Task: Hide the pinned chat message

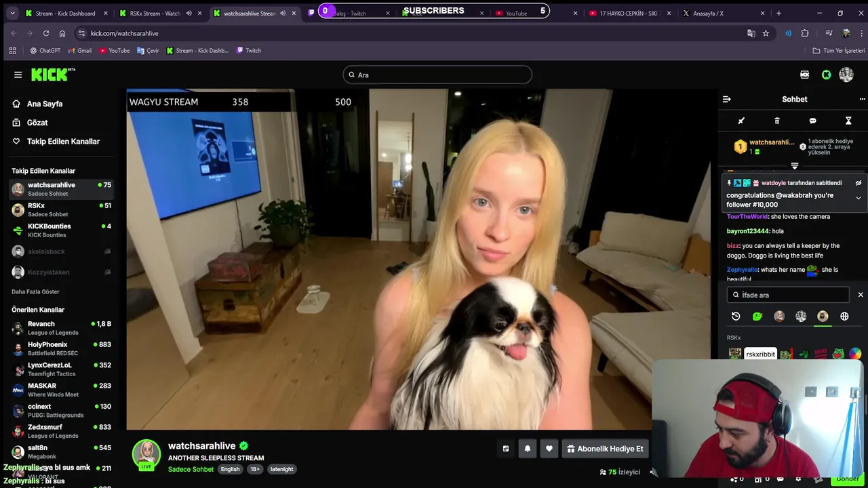Action: tap(858, 183)
